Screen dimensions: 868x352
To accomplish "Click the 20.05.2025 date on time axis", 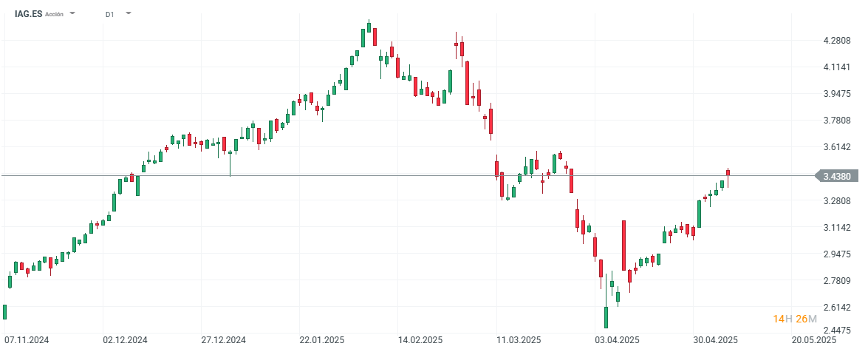I will click(814, 340).
